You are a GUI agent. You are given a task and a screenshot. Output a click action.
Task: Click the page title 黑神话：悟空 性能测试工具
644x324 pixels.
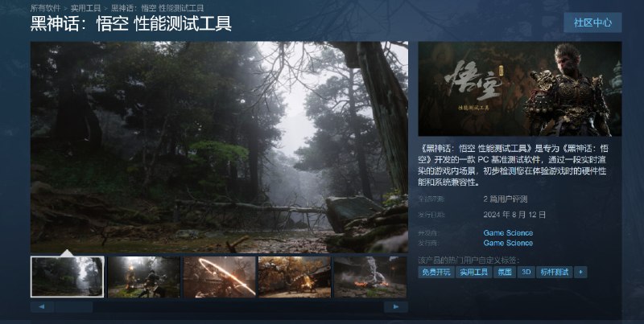(x=131, y=24)
